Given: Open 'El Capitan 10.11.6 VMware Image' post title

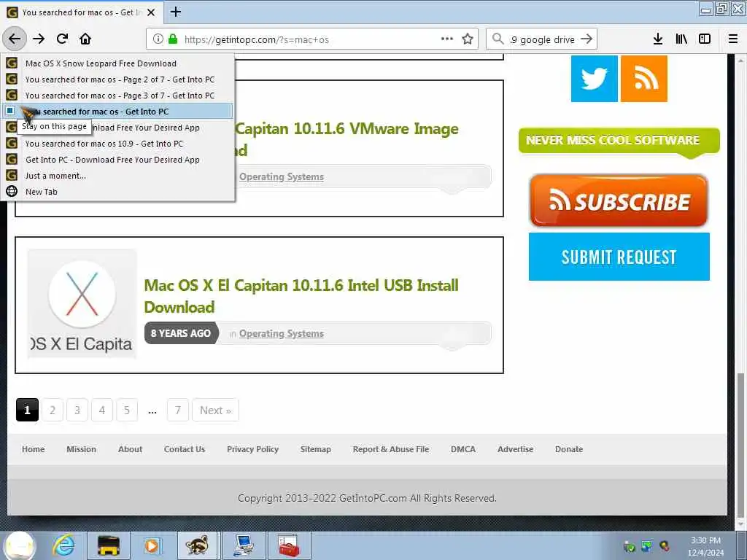Looking at the screenshot, I should [x=347, y=139].
